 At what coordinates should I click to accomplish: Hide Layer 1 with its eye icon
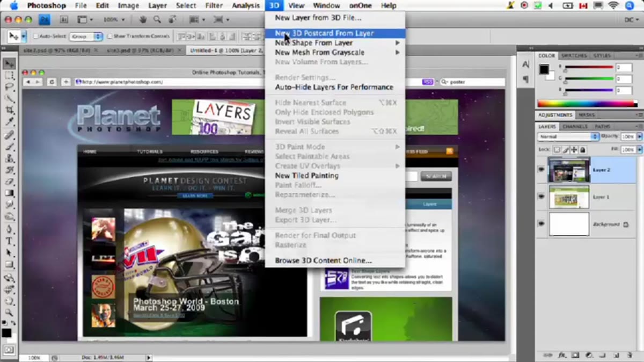point(541,197)
